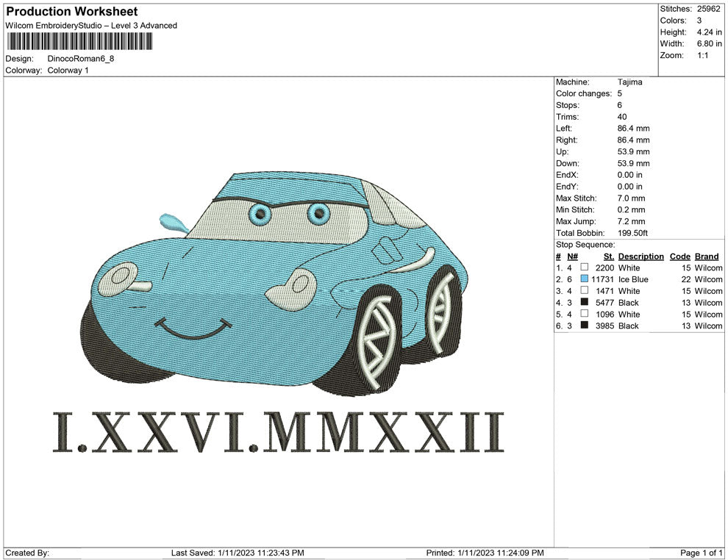Click the white swatch in stop sequence row 1
The height and width of the screenshot is (560, 728).
pyautogui.click(x=585, y=268)
